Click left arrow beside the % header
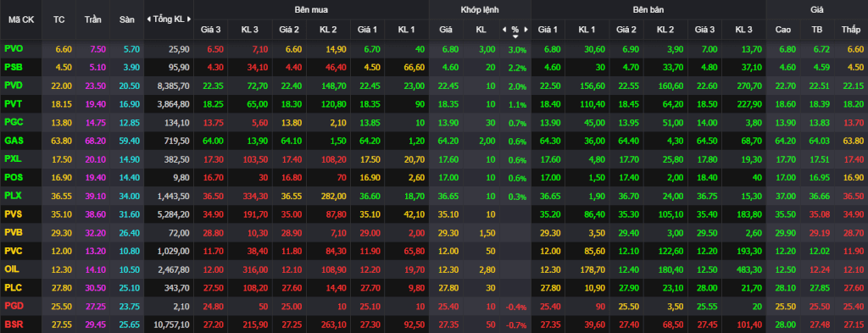The height and width of the screenshot is (333, 868). click(504, 30)
